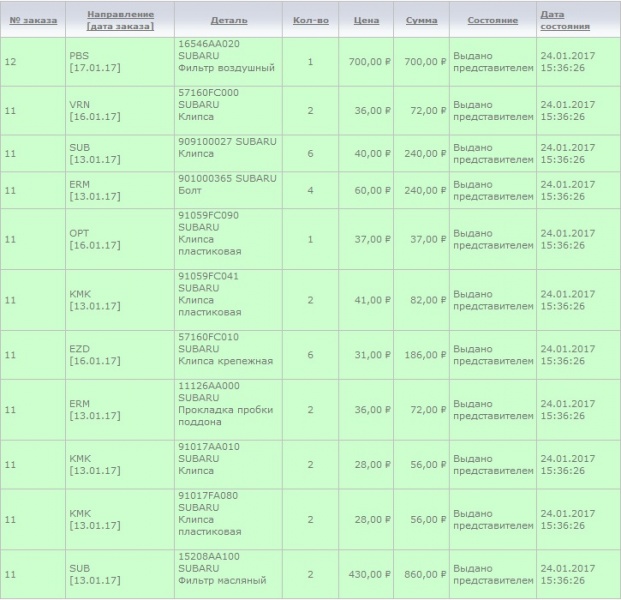Select the PBS [17.01.17] direction cell
The height and width of the screenshot is (600, 621).
click(x=95, y=61)
